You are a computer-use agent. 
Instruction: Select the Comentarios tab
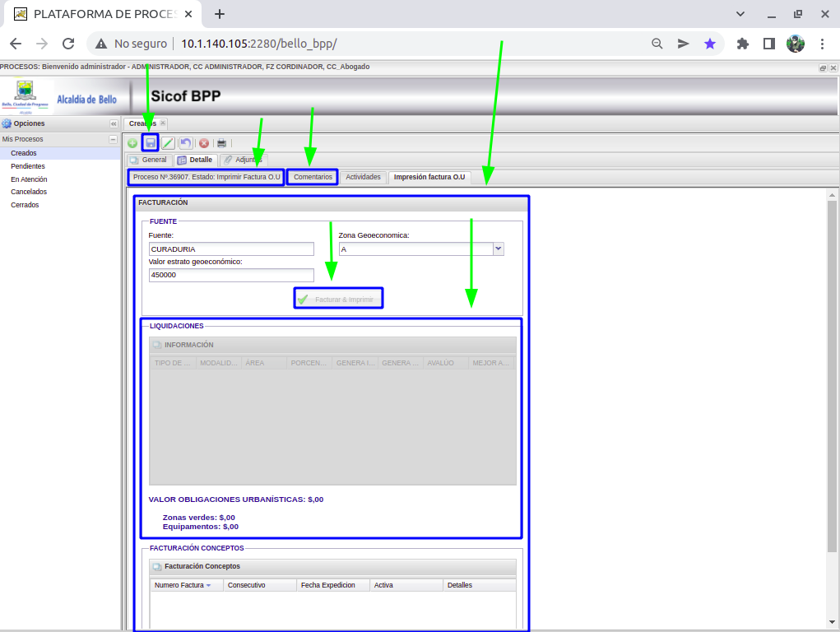[313, 177]
